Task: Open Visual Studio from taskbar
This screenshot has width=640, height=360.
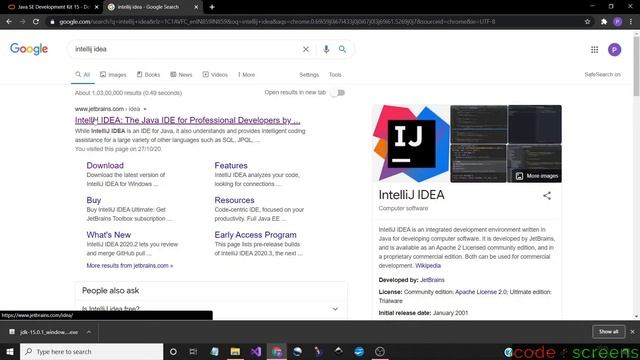Action: point(256,351)
